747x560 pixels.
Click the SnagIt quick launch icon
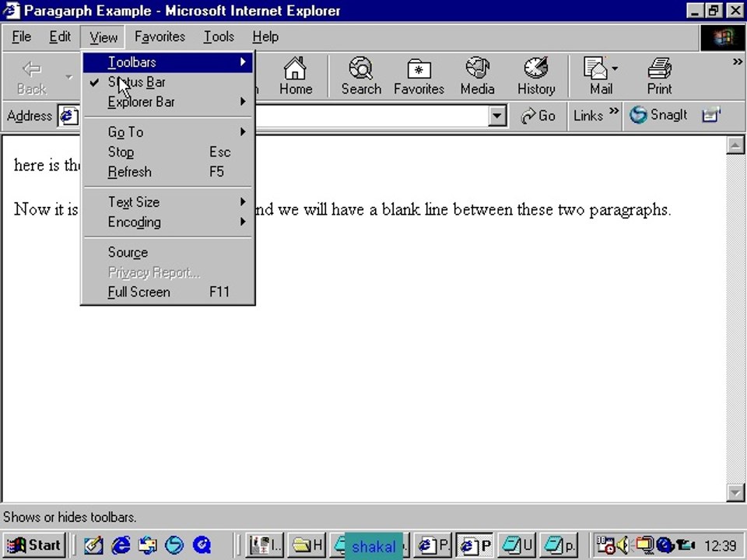point(174,544)
